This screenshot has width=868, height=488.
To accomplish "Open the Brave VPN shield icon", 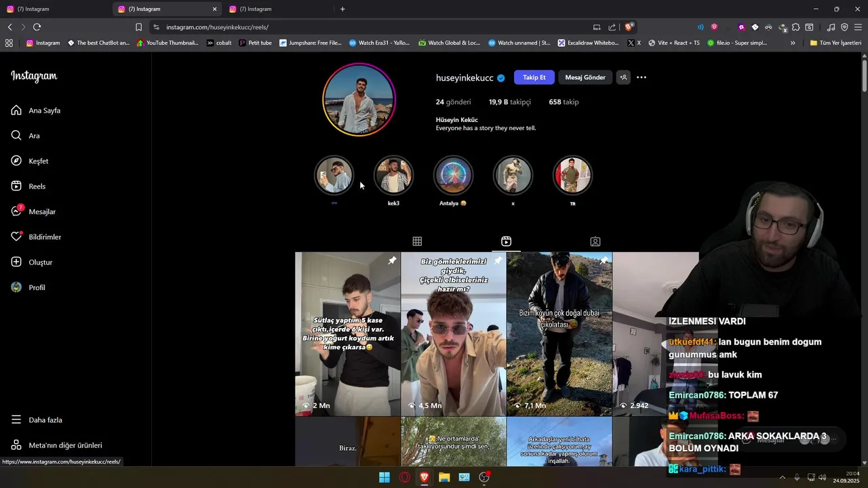I will coord(844,27).
